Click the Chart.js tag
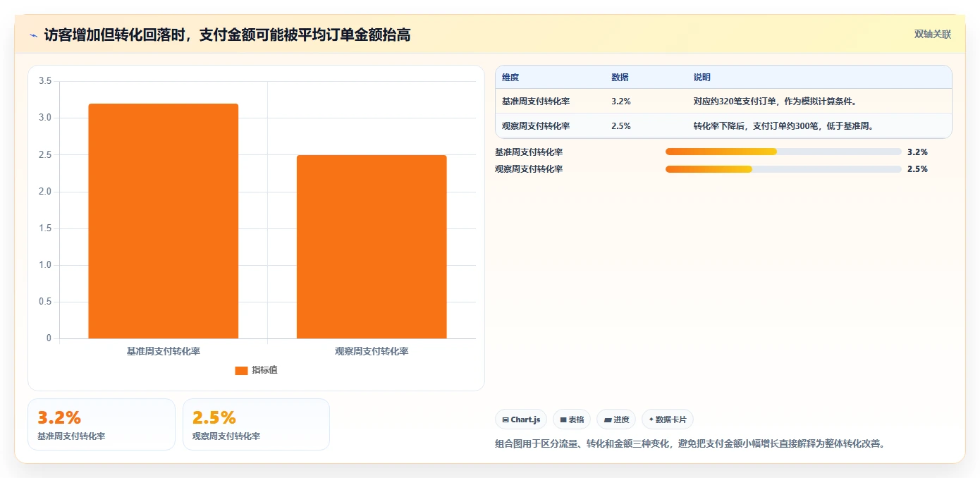The height and width of the screenshot is (478, 980). point(521,419)
